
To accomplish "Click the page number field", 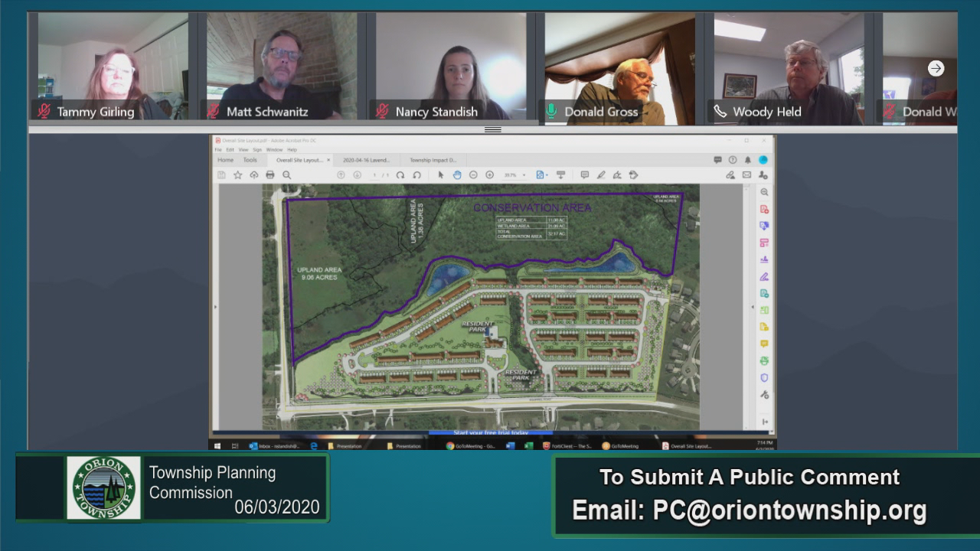I will click(374, 175).
